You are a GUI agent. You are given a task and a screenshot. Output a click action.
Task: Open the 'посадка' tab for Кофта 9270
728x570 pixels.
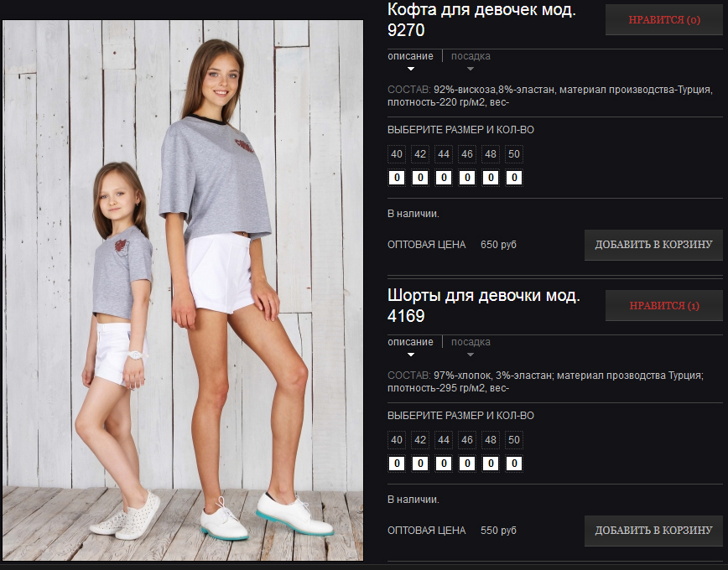[471, 56]
